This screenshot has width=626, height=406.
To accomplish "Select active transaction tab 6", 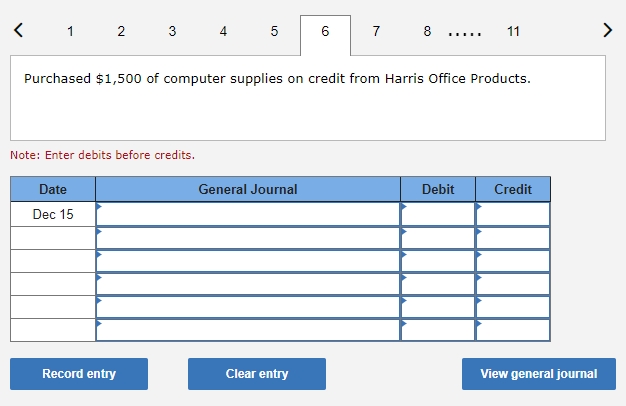I will pyautogui.click(x=325, y=35).
